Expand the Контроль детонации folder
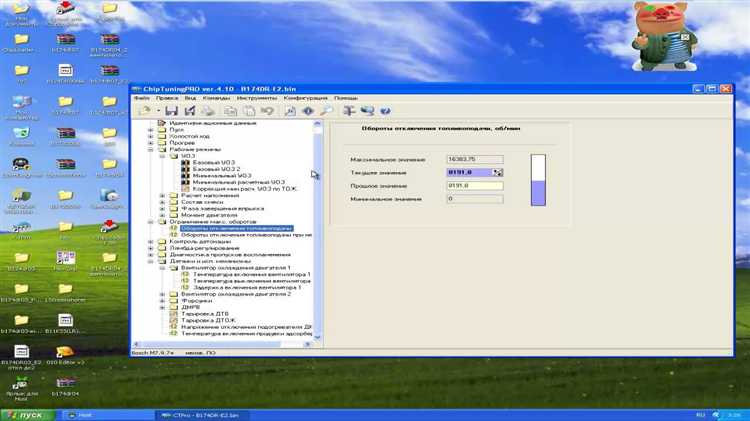This screenshot has height=421, width=750. (x=151, y=242)
